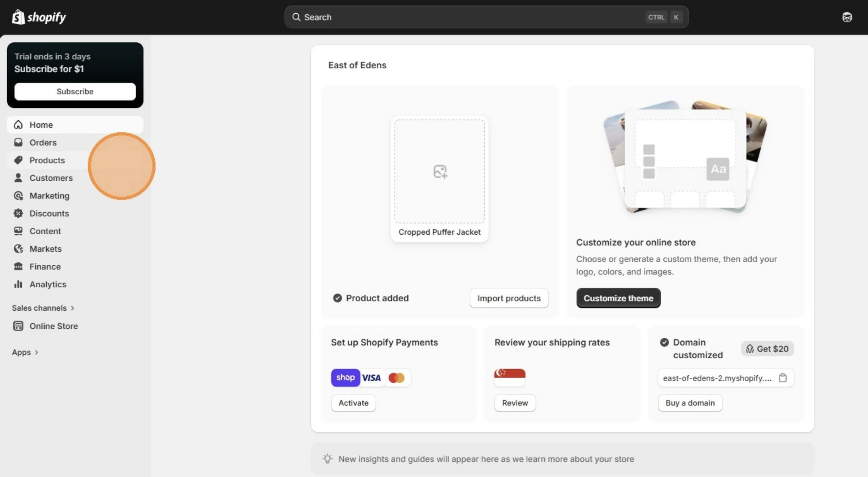Image resolution: width=868 pixels, height=477 pixels.
Task: Click the Finance bank icon
Action: pos(18,267)
